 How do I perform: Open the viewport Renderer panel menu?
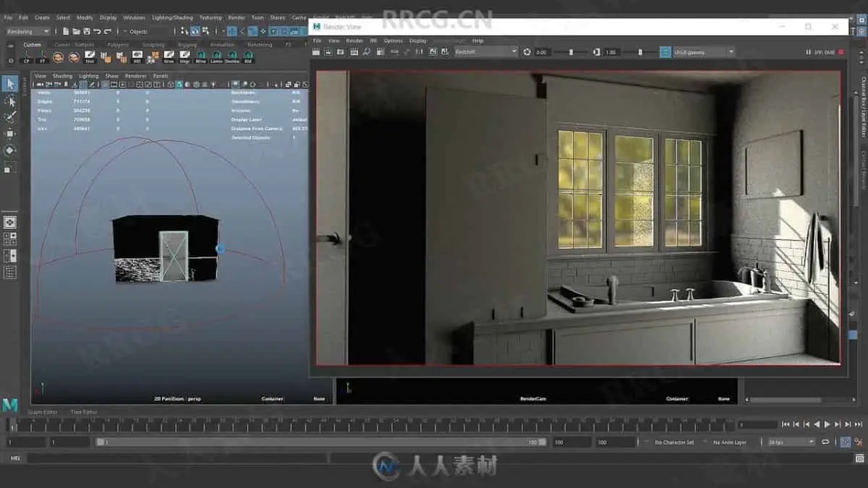tap(135, 75)
